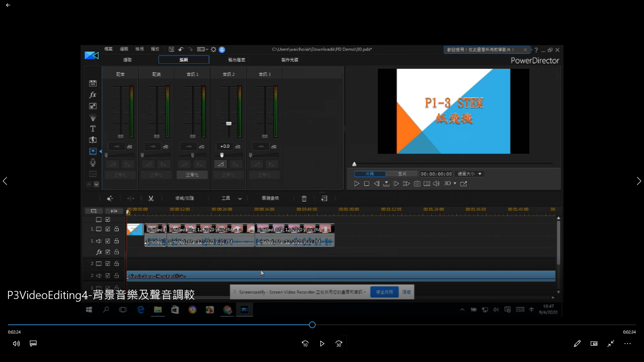
Task: Click the blue notification bell icon
Action: coord(222,50)
